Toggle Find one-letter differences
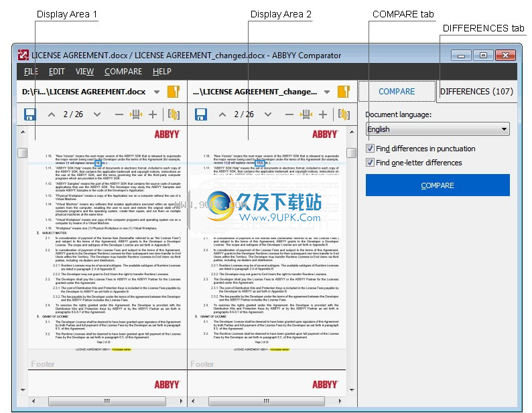Image resolution: width=532 pixels, height=413 pixels. [370, 162]
